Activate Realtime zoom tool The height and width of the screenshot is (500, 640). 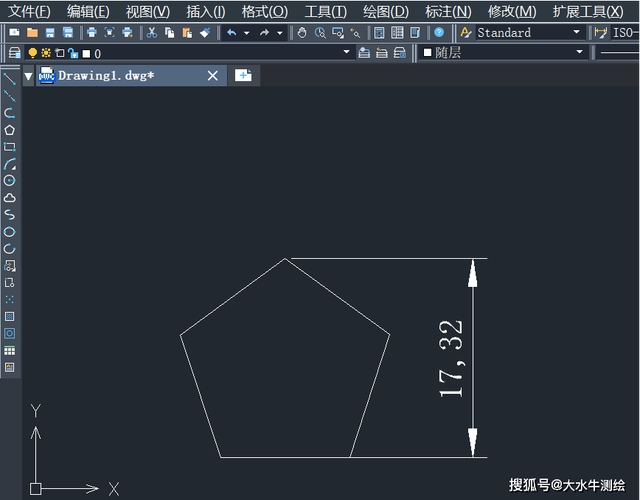[x=320, y=32]
